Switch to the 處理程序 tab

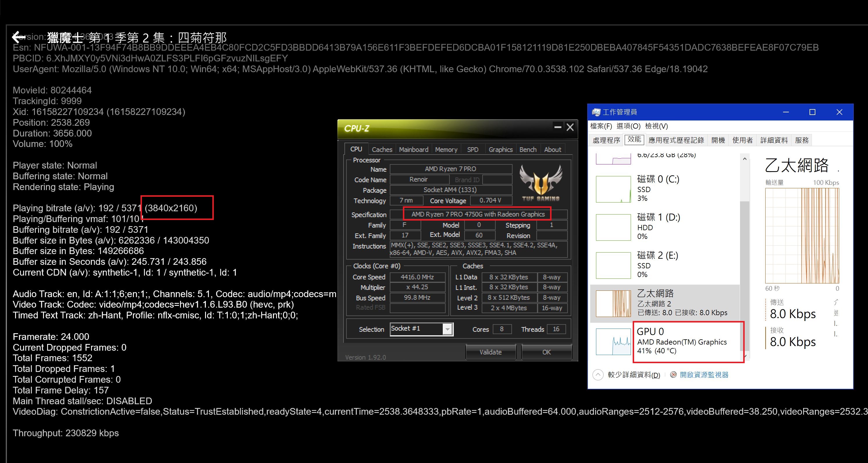606,140
